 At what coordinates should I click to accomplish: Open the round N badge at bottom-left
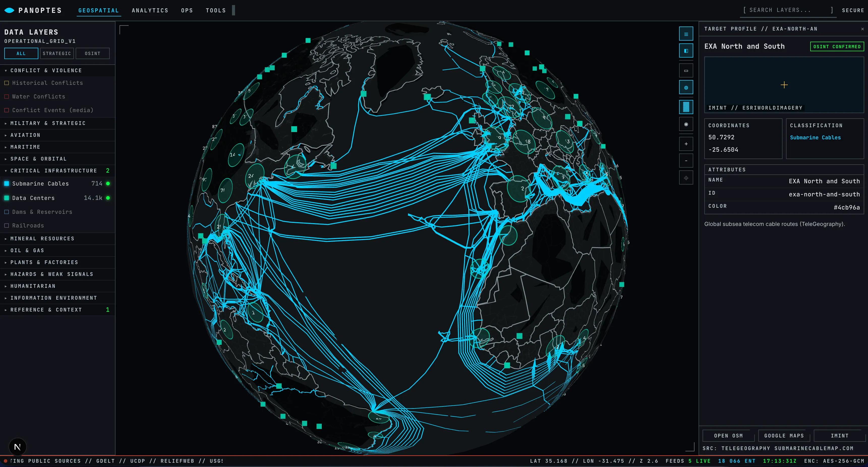click(x=17, y=447)
